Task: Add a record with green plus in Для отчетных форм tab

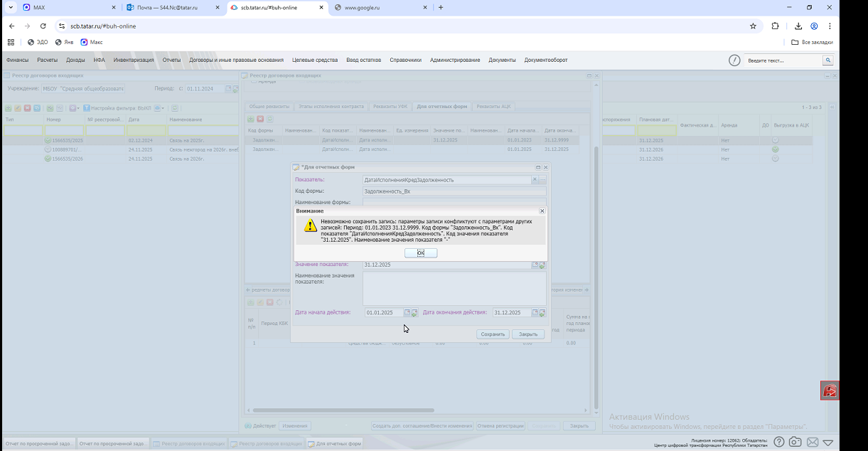Action: click(x=251, y=119)
